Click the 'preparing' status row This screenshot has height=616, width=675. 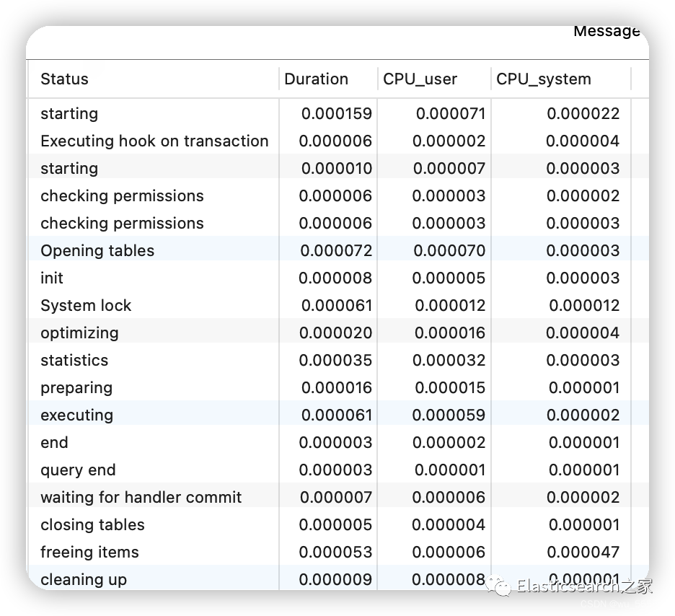[339, 387]
